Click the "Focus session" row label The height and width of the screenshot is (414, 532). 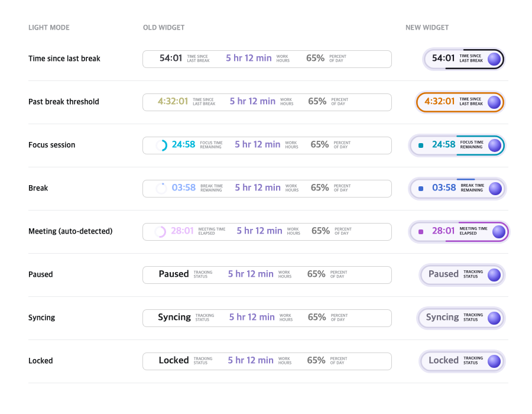pos(52,145)
